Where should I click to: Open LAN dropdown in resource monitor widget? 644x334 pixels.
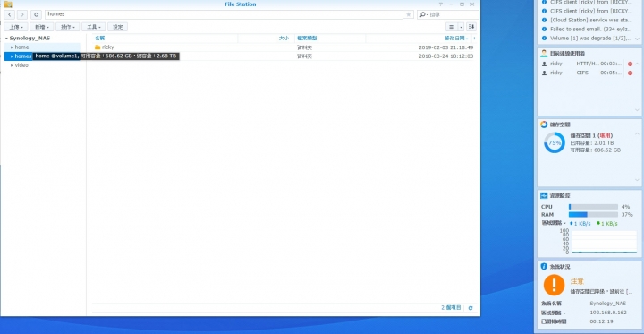tap(554, 223)
